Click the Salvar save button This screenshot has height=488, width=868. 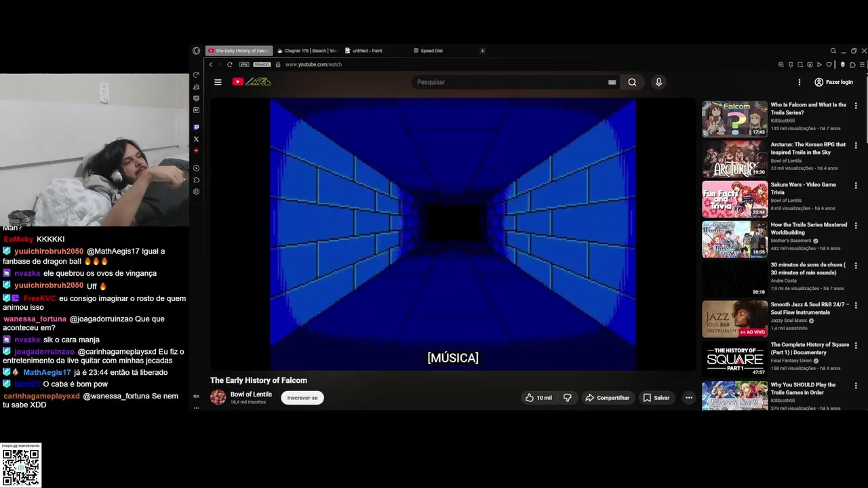tap(656, 398)
